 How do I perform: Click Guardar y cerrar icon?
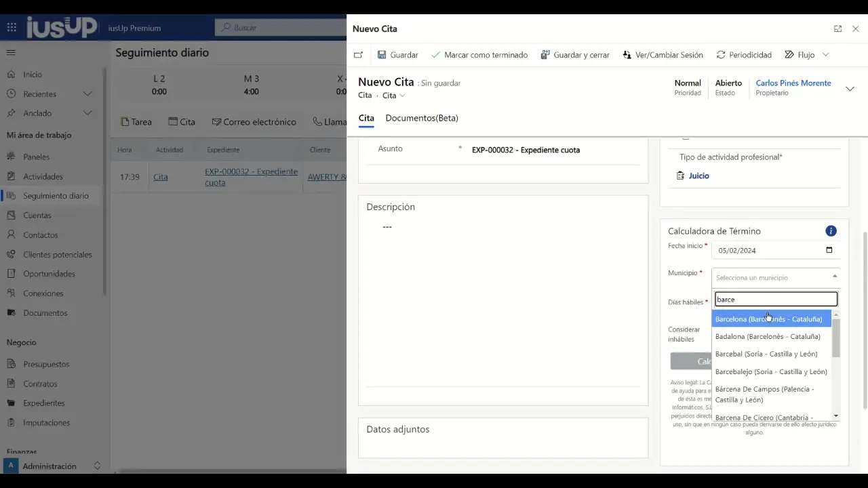[x=545, y=55]
